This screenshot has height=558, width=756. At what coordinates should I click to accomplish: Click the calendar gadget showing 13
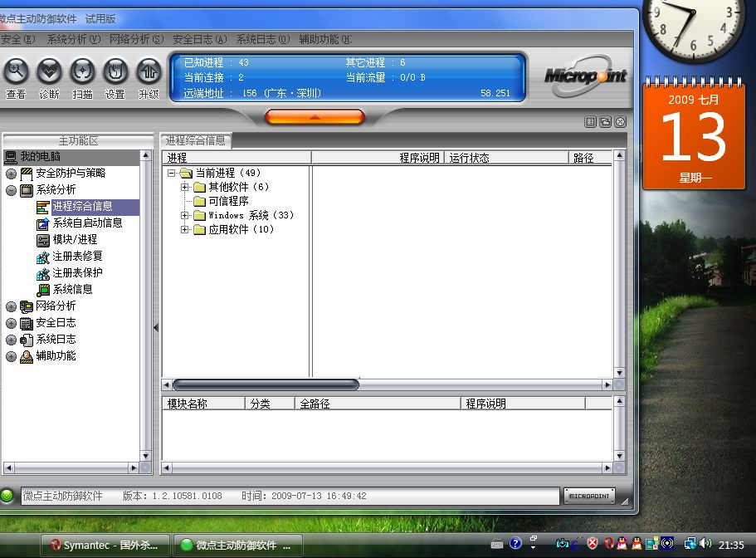(694, 134)
